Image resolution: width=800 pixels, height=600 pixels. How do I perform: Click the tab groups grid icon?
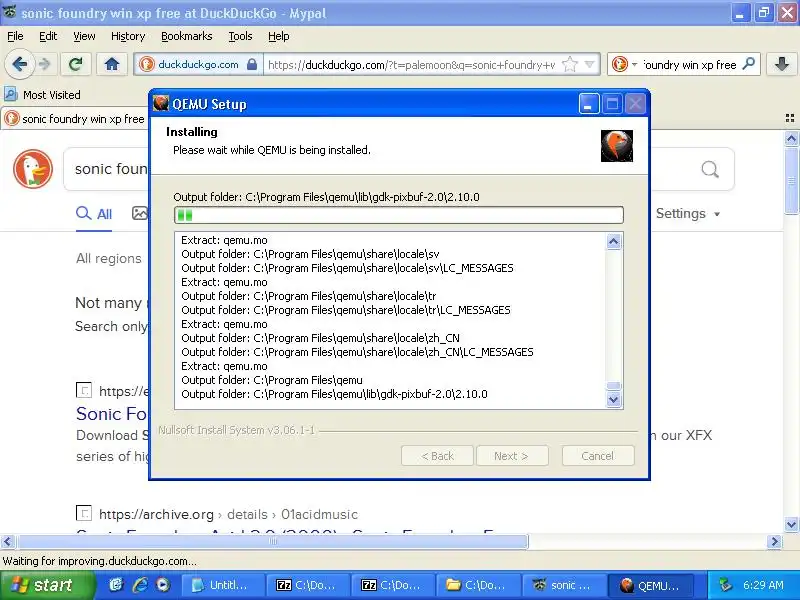tap(790, 118)
